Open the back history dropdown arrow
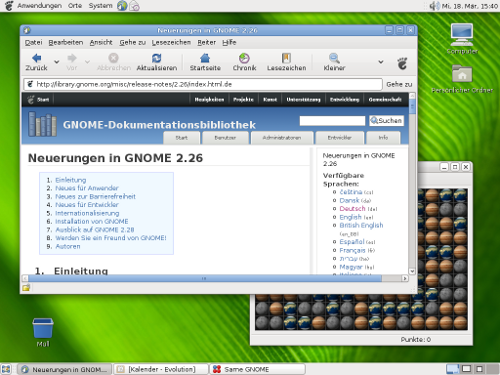Viewport: 500px width, 375px height. (57, 62)
